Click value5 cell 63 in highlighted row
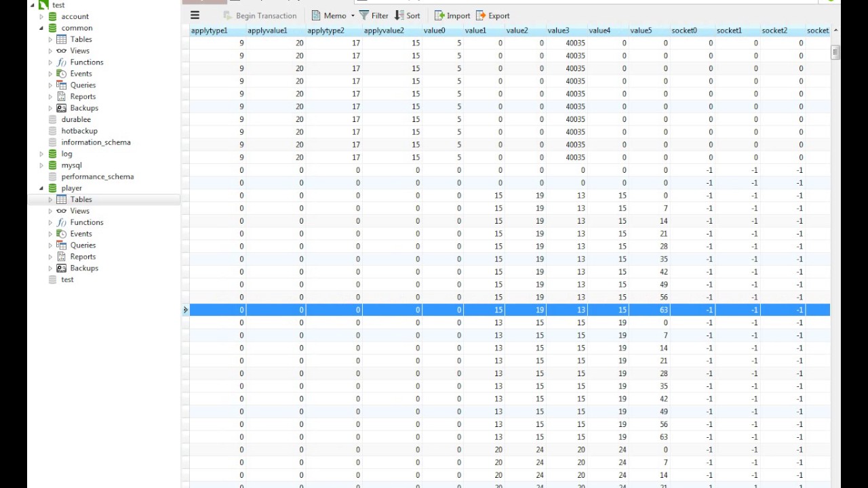Screen dimensions: 868x488 (x=649, y=310)
